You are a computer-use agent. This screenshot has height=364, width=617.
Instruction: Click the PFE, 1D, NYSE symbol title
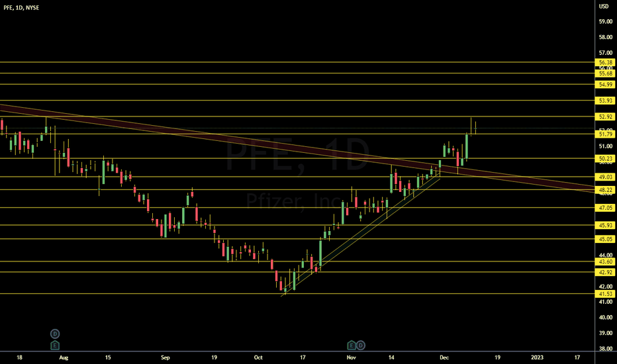[x=21, y=7]
